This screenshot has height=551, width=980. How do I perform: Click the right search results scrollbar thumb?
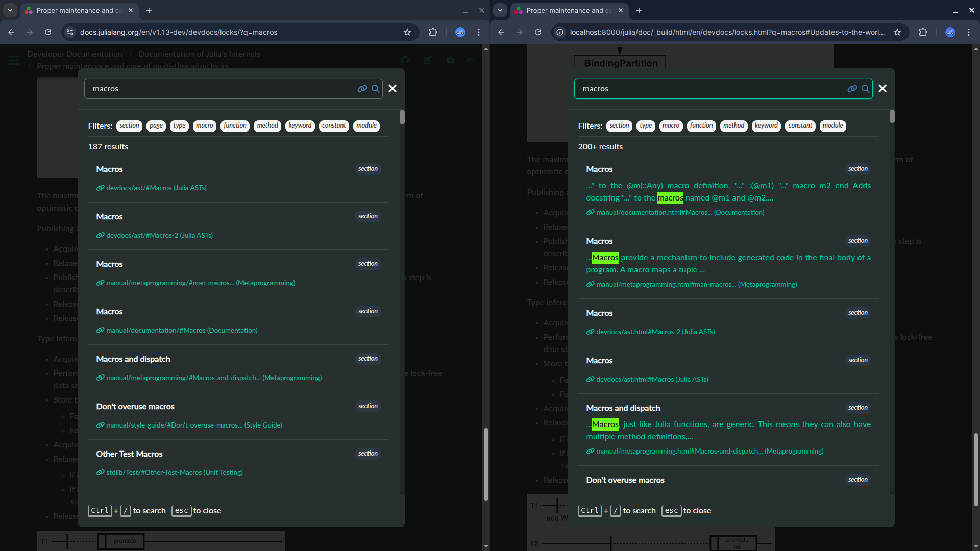point(892,117)
